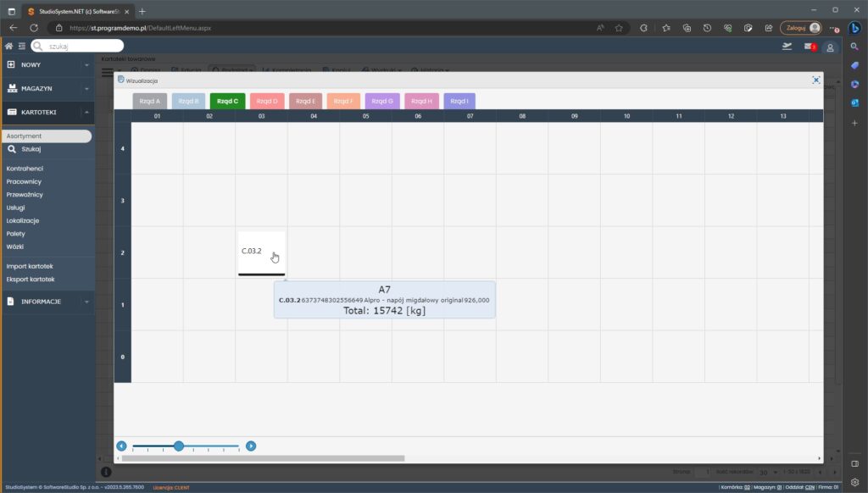Click the info icon at bottom left
868x493 pixels.
106,471
